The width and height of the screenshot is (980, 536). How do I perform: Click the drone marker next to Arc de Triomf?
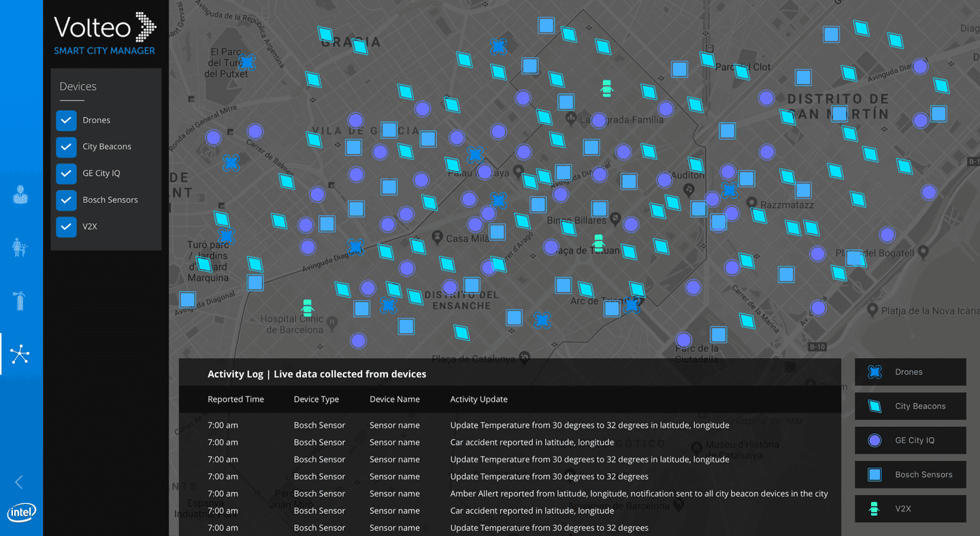(632, 304)
